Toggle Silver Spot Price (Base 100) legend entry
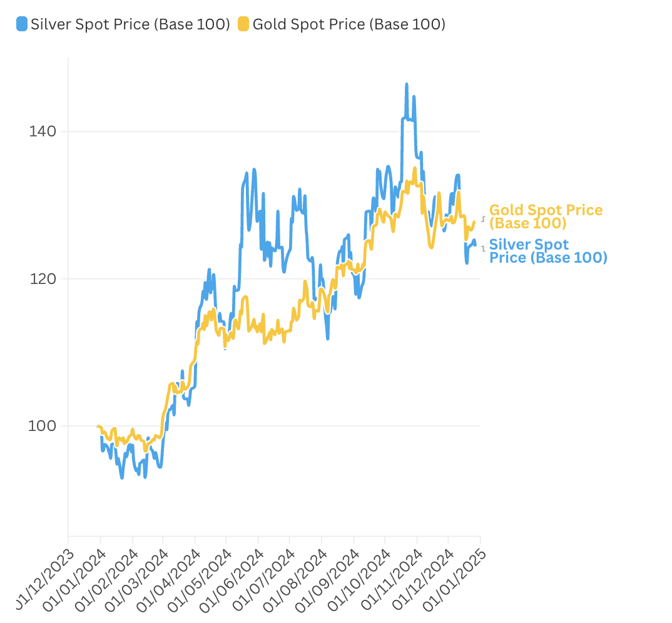672x623 pixels. [123, 24]
